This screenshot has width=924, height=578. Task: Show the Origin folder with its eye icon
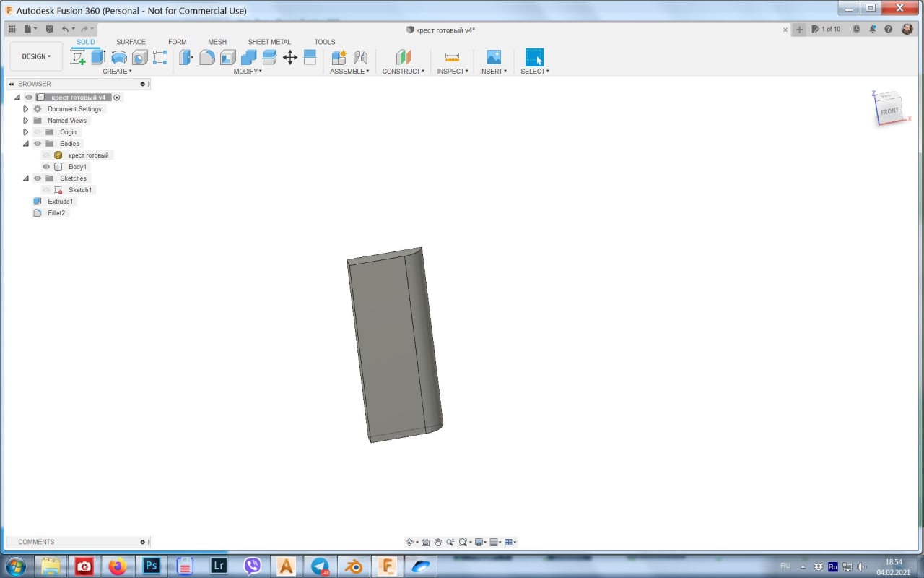pyautogui.click(x=38, y=132)
